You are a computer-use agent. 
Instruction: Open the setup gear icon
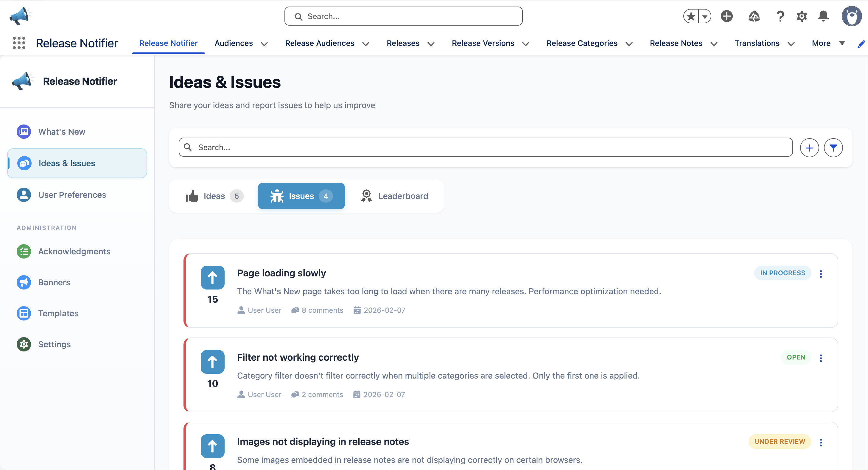[802, 16]
